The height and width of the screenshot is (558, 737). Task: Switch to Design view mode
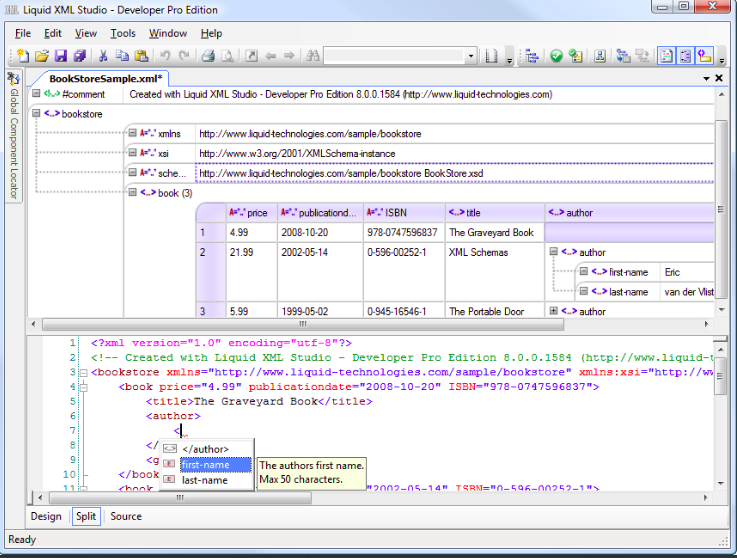[x=46, y=517]
